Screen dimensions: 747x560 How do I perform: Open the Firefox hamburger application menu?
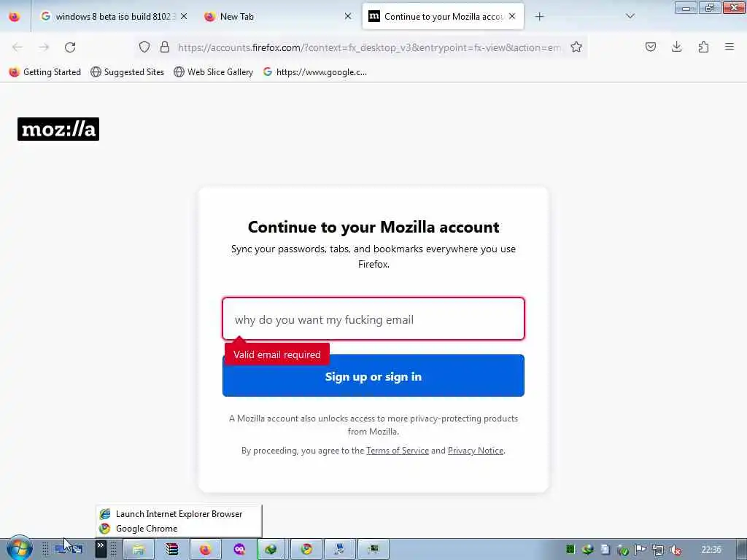(729, 47)
